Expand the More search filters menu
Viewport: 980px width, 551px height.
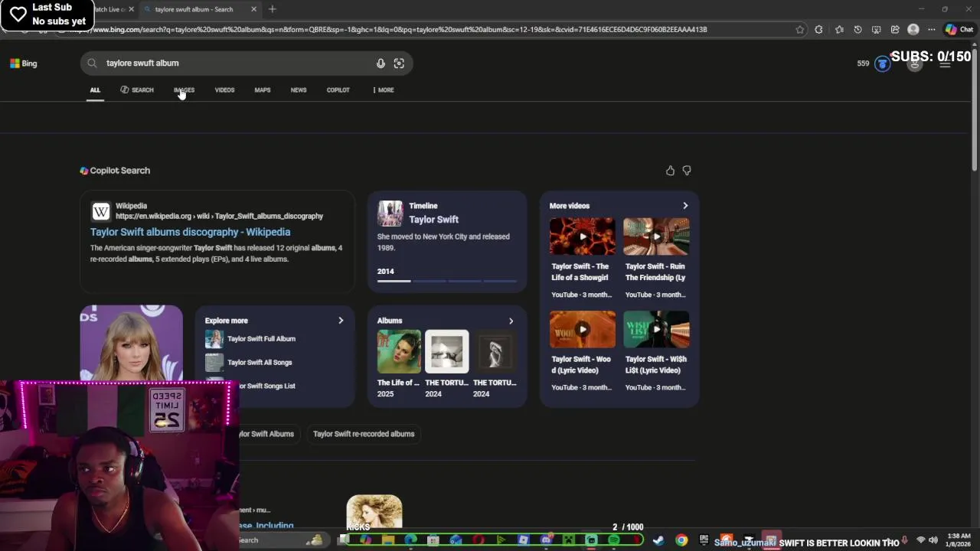coord(383,90)
